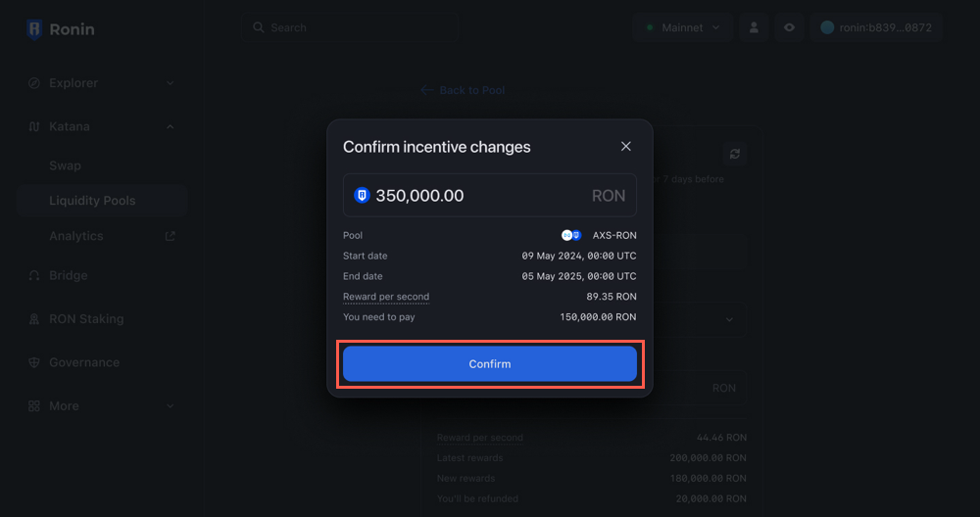Collapse the Katana sidebar section

(102, 126)
